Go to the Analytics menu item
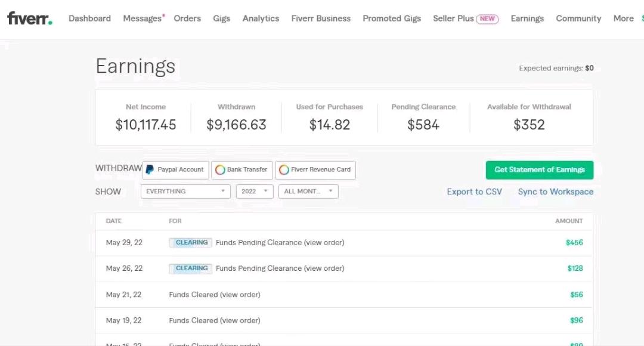 point(261,18)
